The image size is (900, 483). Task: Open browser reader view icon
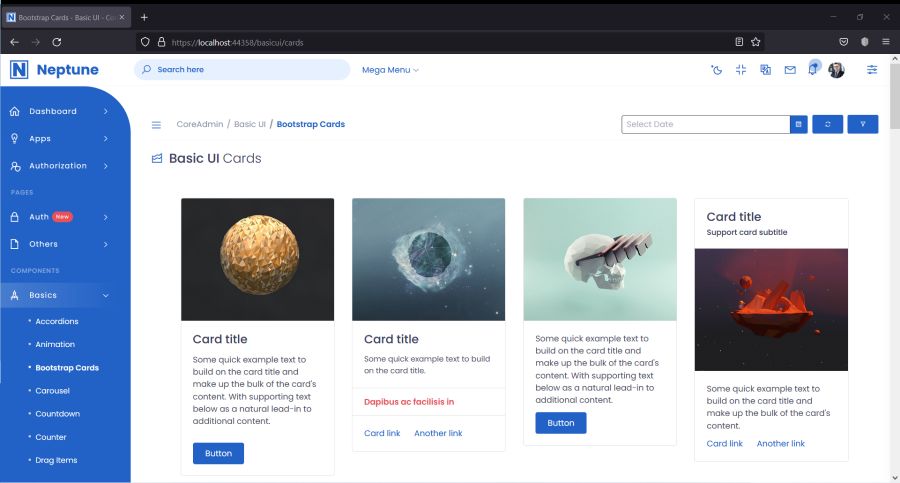click(739, 42)
